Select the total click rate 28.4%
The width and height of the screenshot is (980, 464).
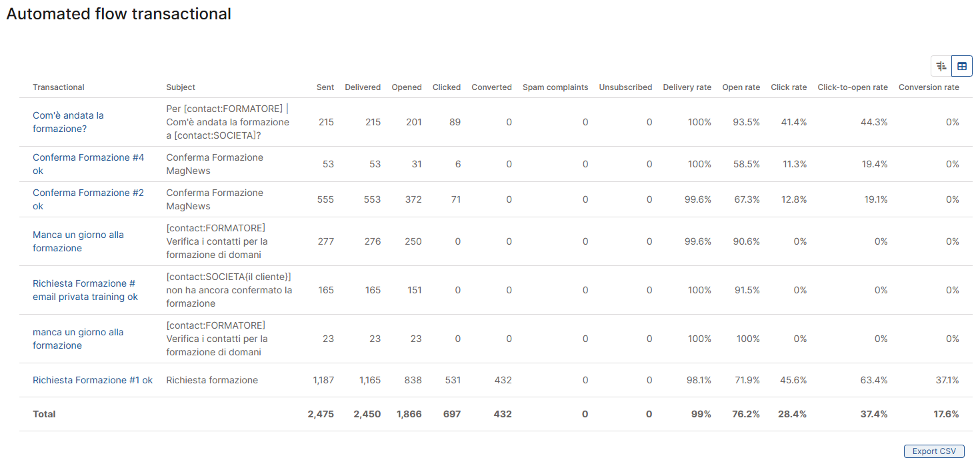click(793, 414)
